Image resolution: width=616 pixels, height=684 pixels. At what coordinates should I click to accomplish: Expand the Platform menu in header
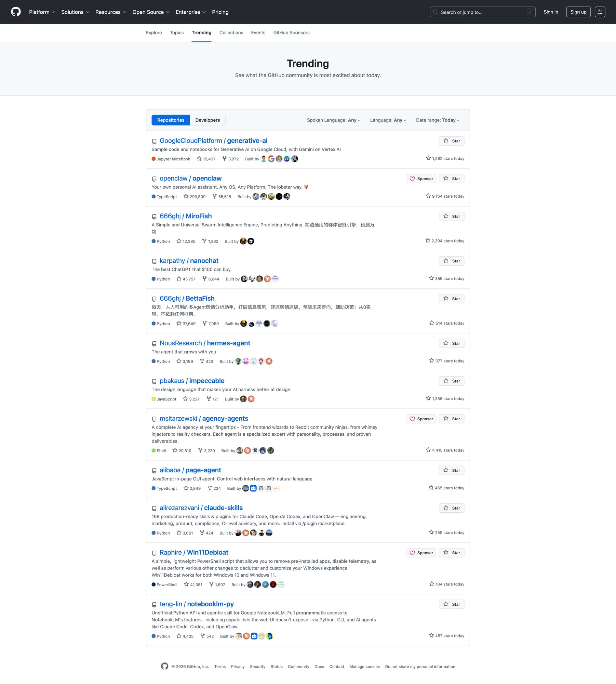[42, 12]
